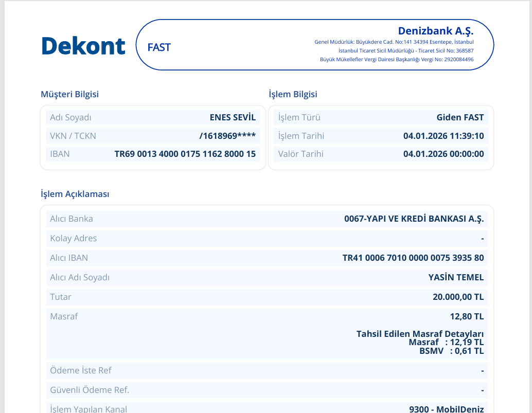Click the İşlem Türü label
The height and width of the screenshot is (413, 532).
[x=299, y=117]
